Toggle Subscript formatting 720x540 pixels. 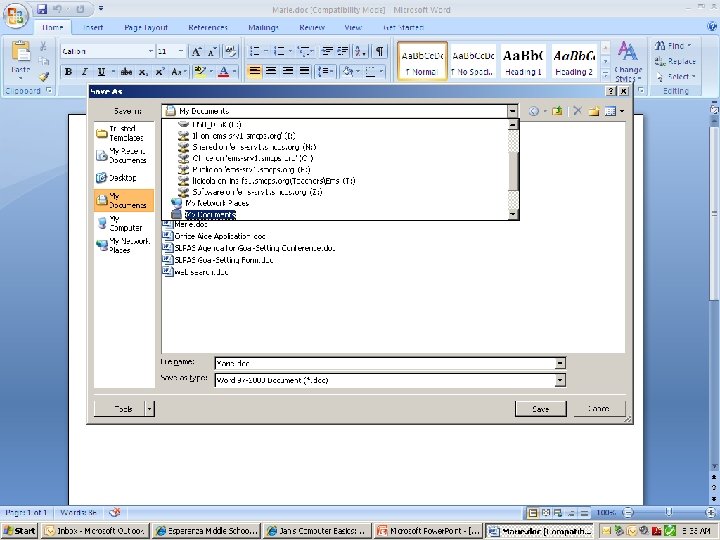[x=143, y=72]
